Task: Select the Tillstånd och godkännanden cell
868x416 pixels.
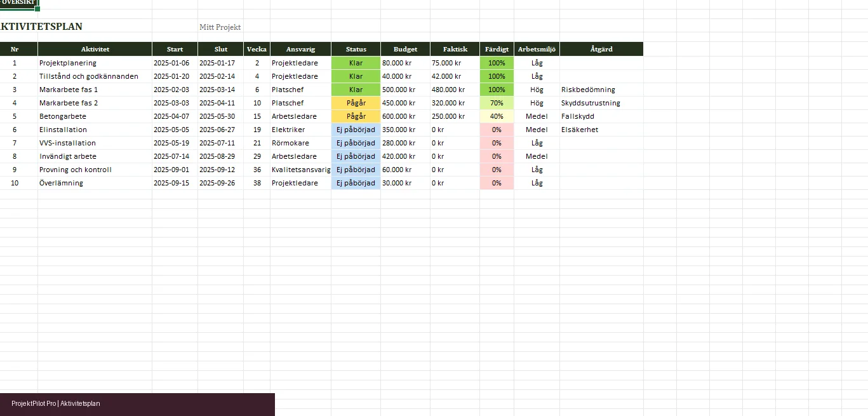Action: click(x=95, y=76)
